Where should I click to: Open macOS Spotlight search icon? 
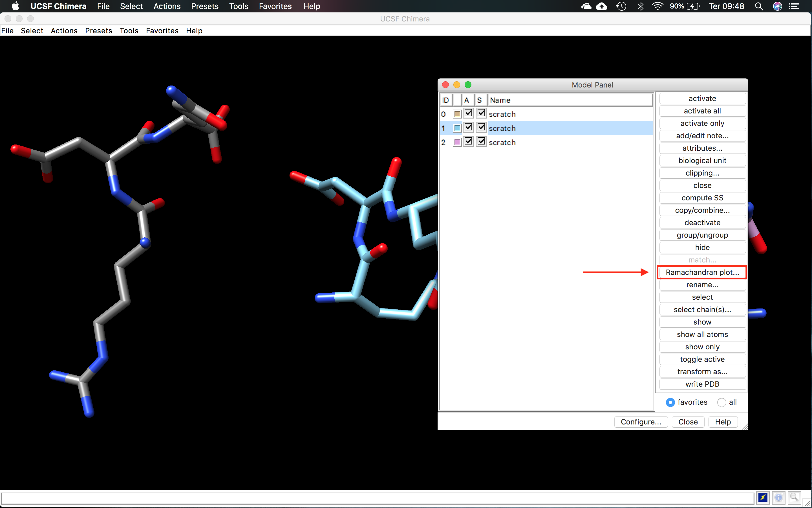[759, 6]
